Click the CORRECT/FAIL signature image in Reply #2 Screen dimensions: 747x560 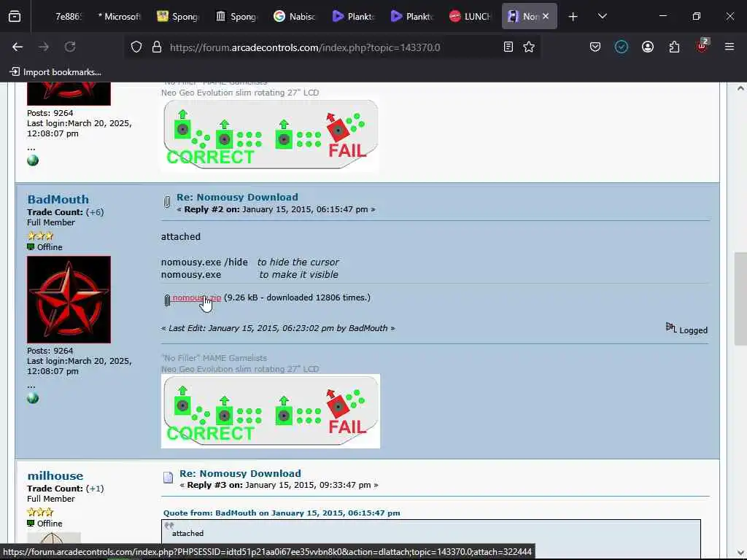coord(271,411)
